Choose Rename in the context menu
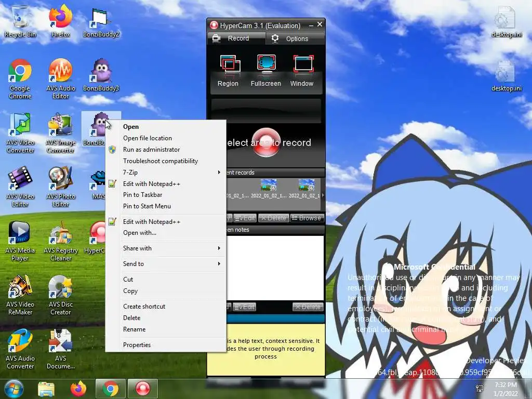This screenshot has height=399, width=532. pos(166,329)
